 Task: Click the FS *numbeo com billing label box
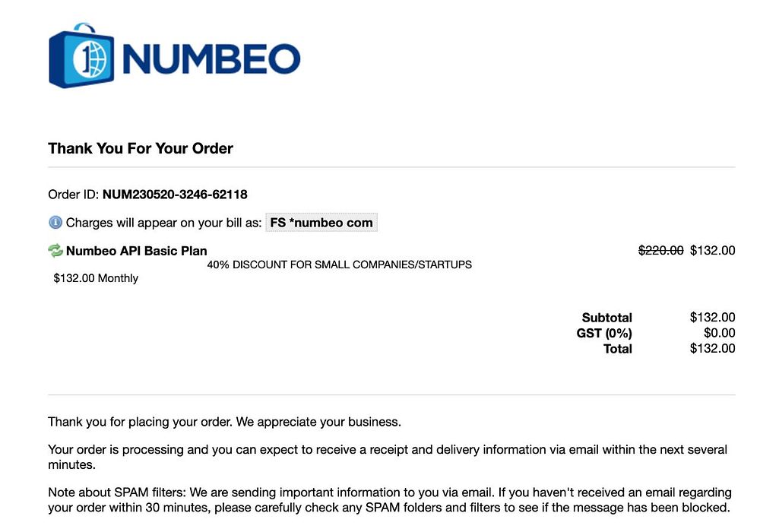321,223
